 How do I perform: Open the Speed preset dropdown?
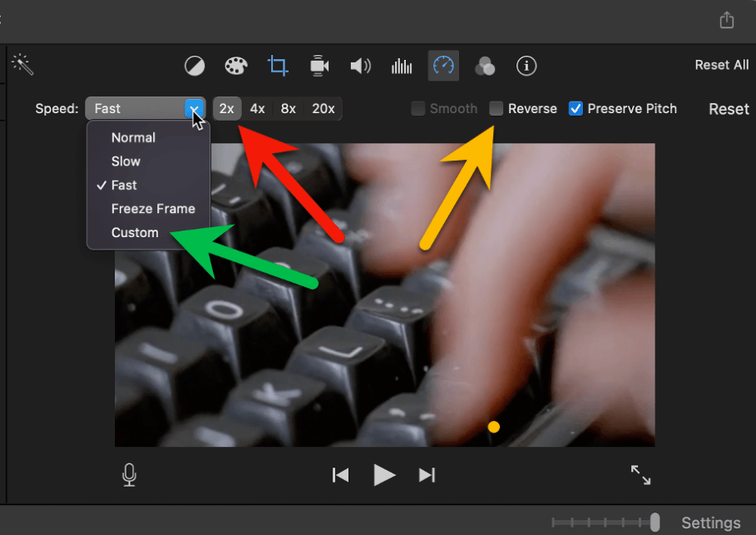193,108
